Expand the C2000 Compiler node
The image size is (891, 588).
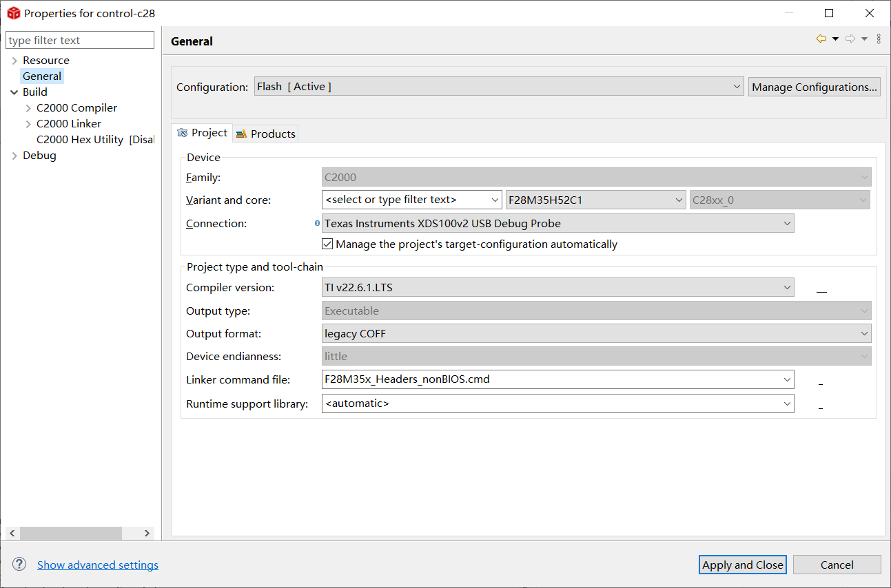tap(28, 108)
